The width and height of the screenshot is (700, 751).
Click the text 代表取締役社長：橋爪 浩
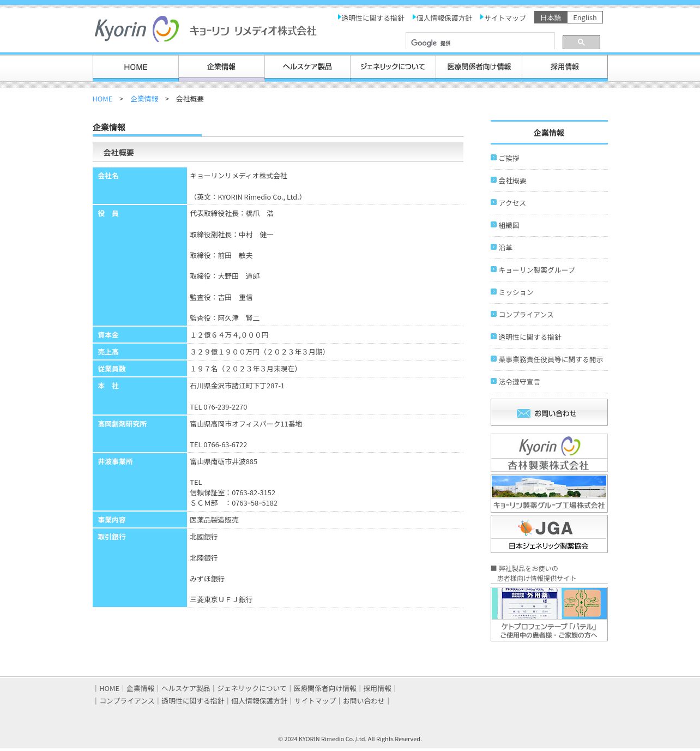coord(232,213)
